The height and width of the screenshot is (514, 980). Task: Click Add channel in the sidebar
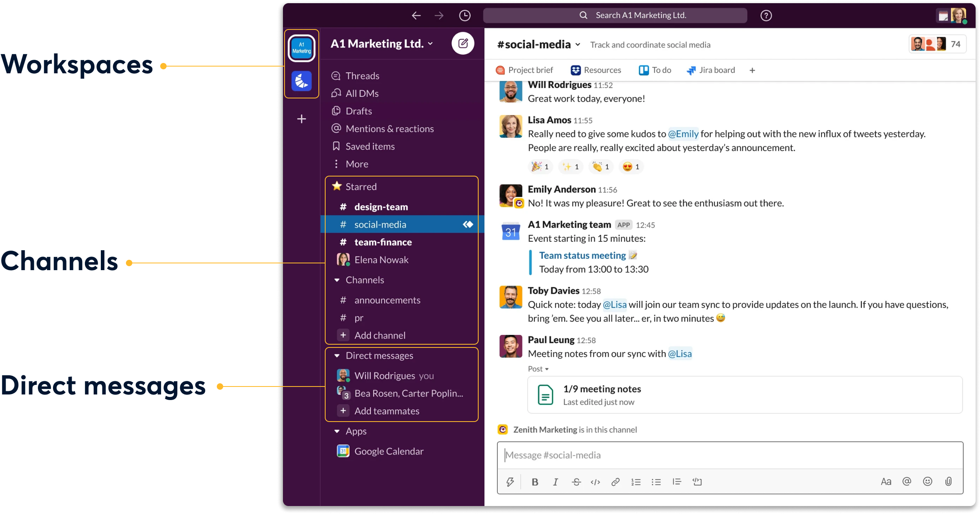click(x=379, y=335)
